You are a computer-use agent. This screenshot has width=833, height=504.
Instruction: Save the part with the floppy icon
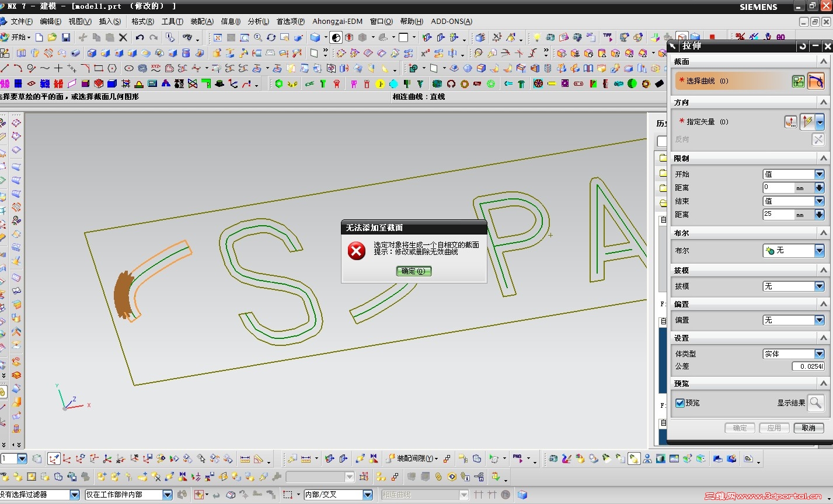tap(66, 37)
